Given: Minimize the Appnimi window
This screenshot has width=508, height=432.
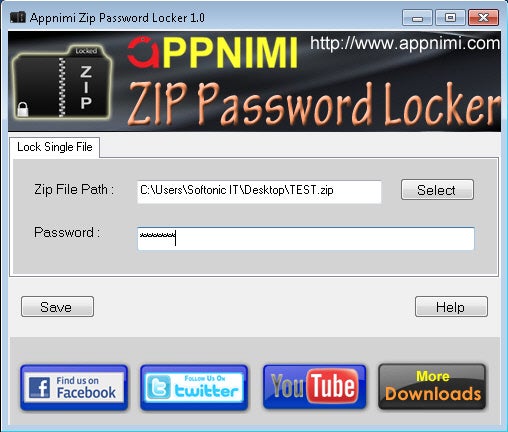Looking at the screenshot, I should pos(417,18).
